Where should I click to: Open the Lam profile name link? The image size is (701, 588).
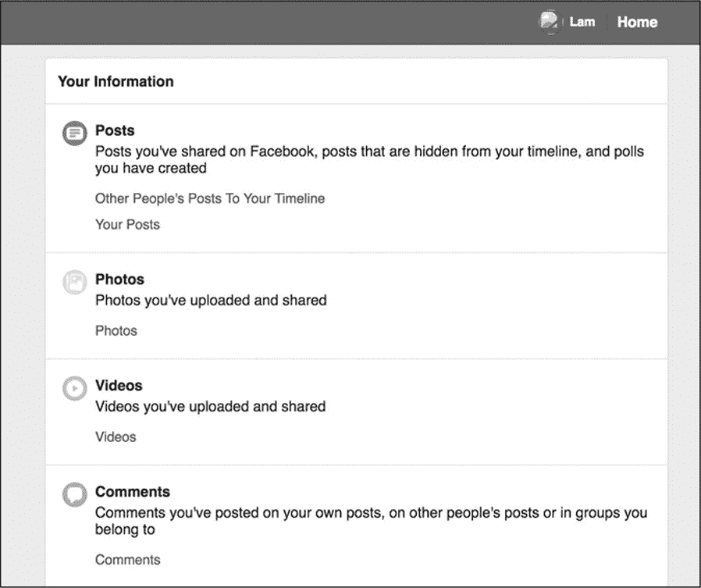(x=582, y=22)
